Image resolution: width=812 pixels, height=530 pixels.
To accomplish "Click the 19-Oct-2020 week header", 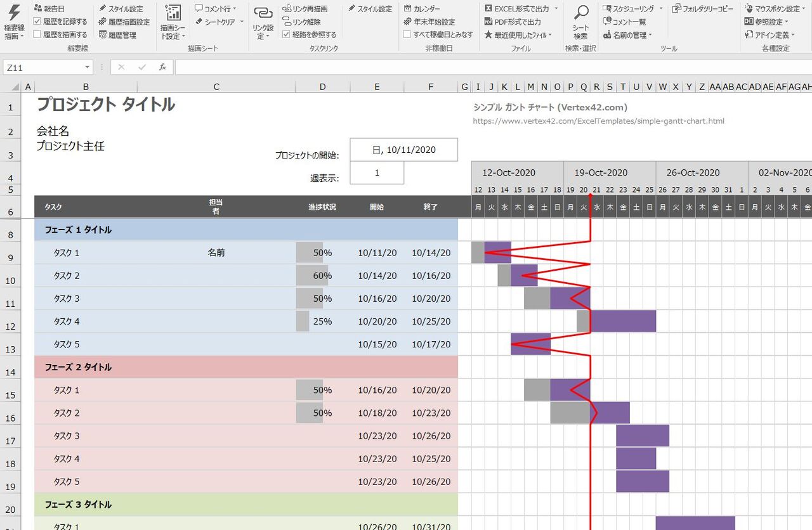I will click(x=609, y=172).
